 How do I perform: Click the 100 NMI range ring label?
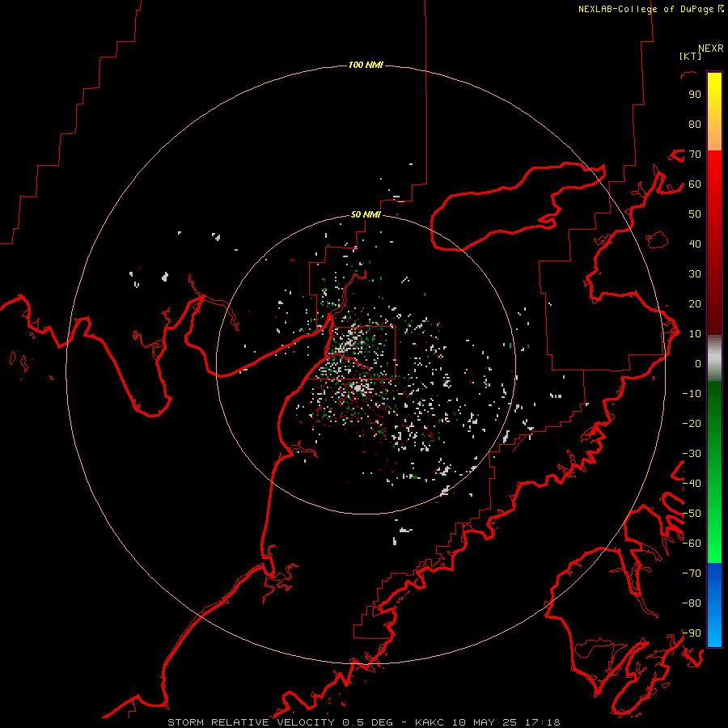(366, 65)
